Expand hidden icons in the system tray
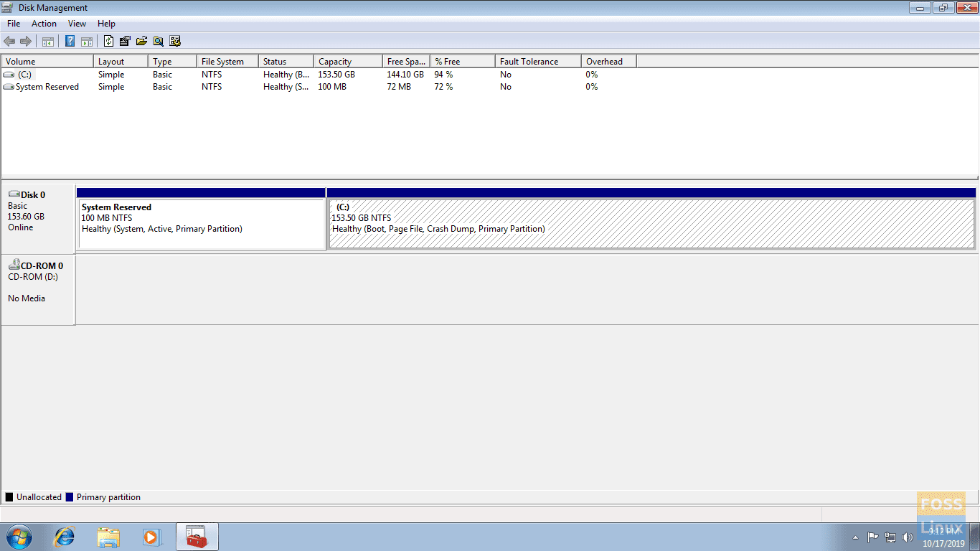The height and width of the screenshot is (551, 980). (855, 537)
